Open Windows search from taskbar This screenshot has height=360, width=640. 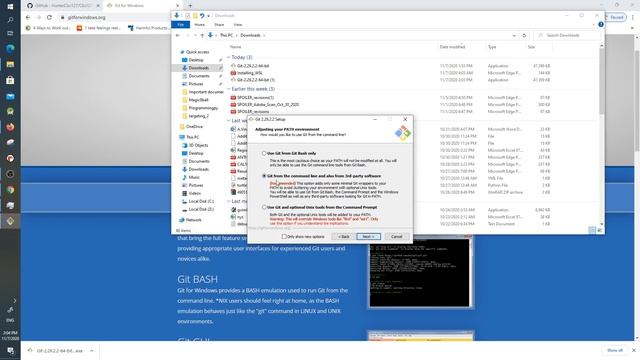click(x=10, y=20)
